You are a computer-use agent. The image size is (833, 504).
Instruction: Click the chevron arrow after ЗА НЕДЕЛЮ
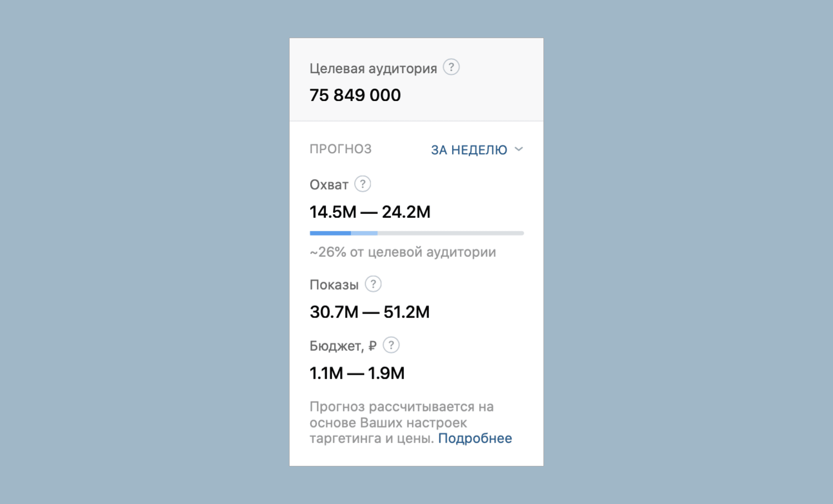[519, 149]
